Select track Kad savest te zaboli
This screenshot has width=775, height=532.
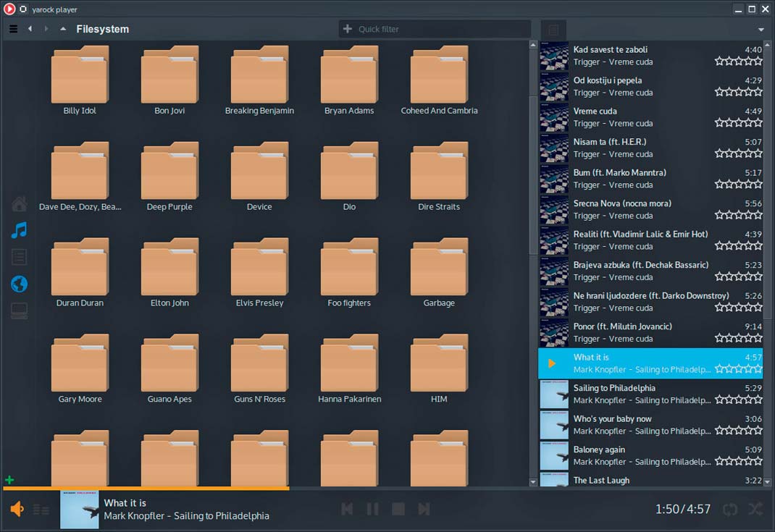pyautogui.click(x=650, y=56)
